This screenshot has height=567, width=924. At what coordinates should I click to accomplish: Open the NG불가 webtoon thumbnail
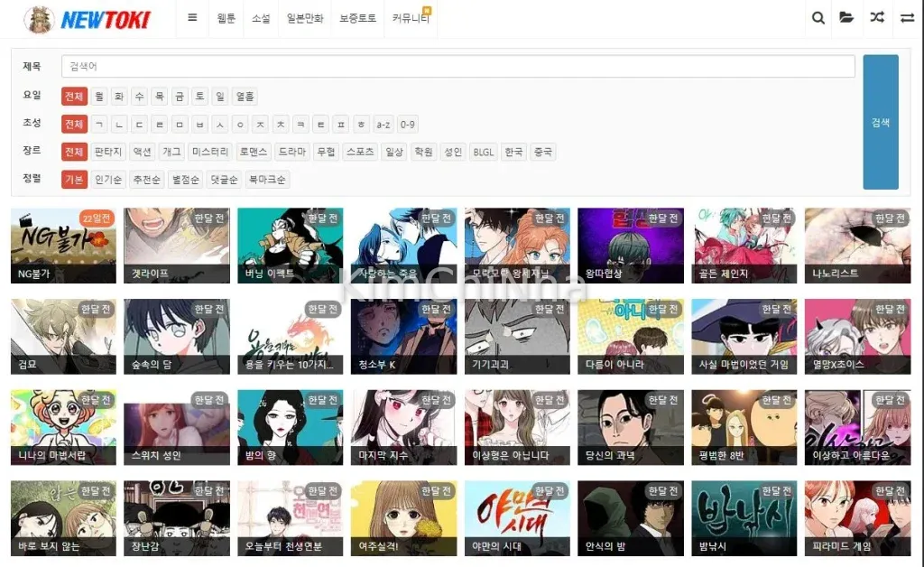[x=63, y=246]
